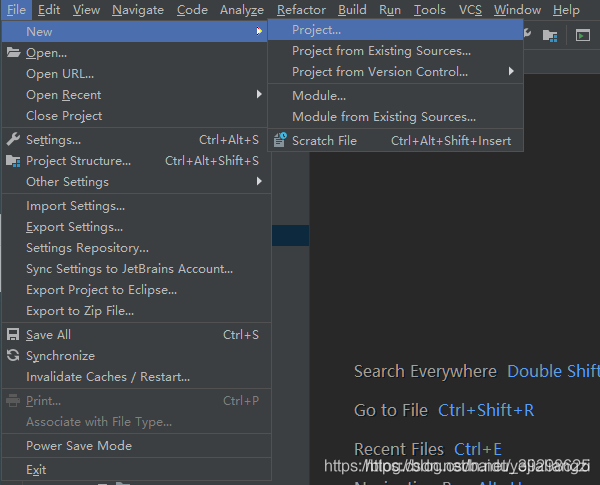Choose Invalidate Caches / Restart...

click(108, 377)
